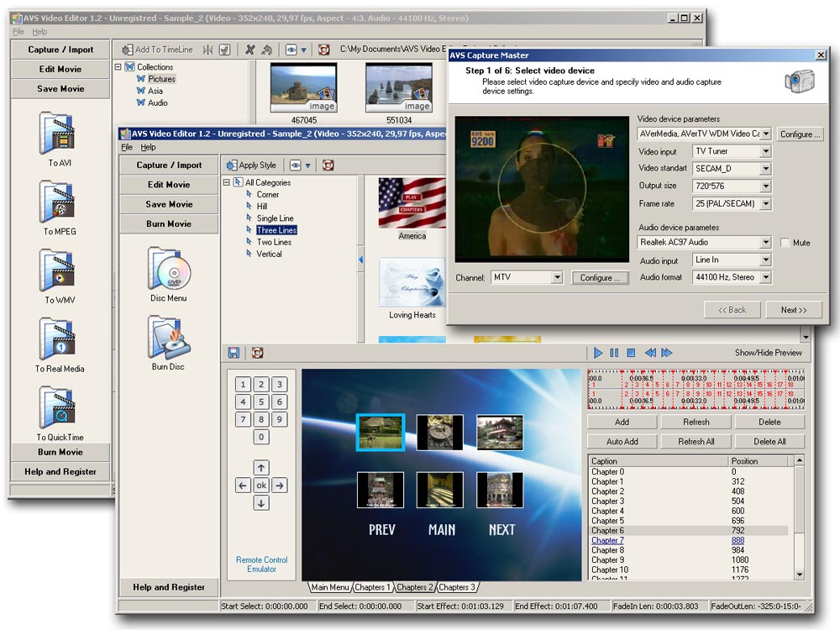The width and height of the screenshot is (840, 630).
Task: Click the Auto Add button
Action: coord(622,441)
